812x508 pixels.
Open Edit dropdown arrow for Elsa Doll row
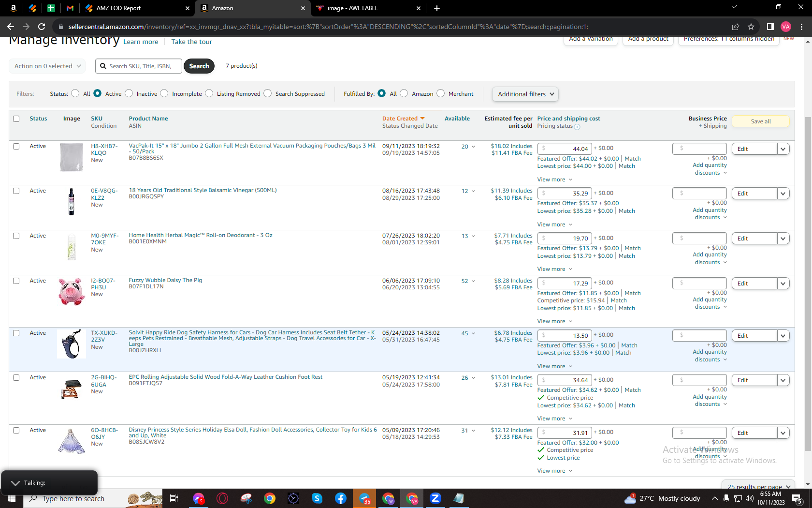point(783,433)
